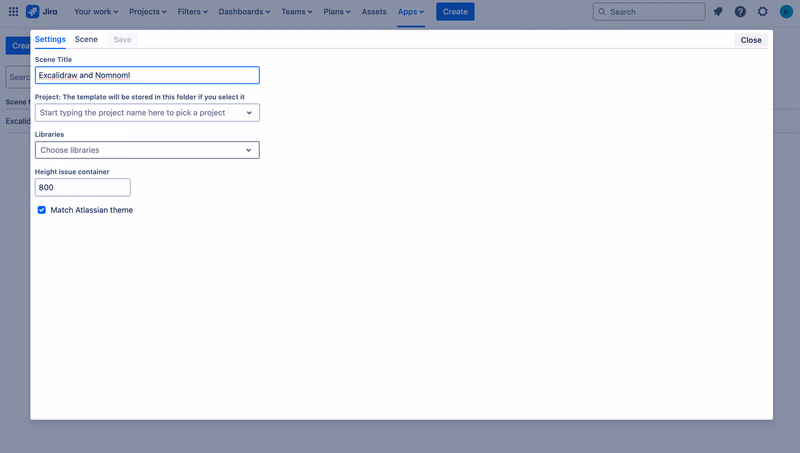
Task: Open the Teams menu
Action: (x=296, y=11)
